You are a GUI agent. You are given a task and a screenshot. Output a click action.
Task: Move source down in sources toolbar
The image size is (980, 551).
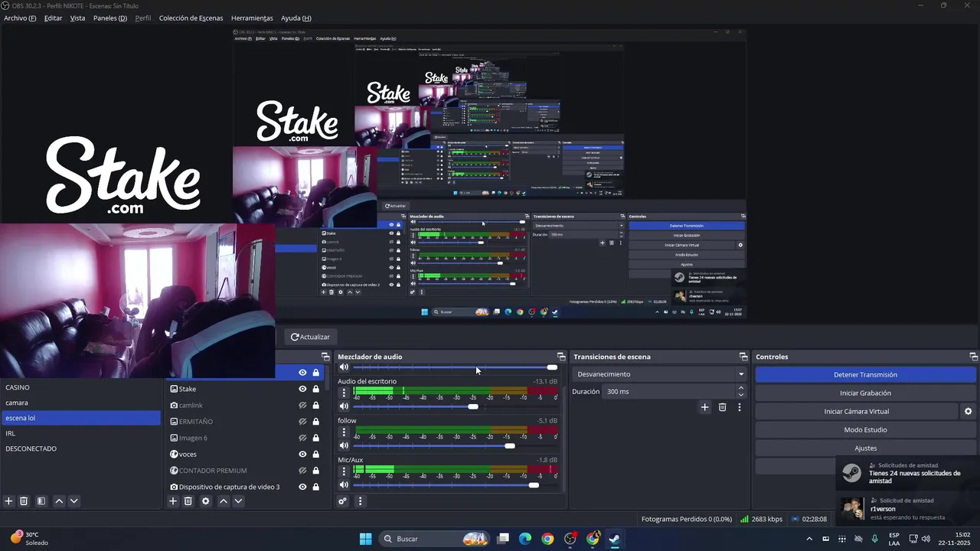238,501
